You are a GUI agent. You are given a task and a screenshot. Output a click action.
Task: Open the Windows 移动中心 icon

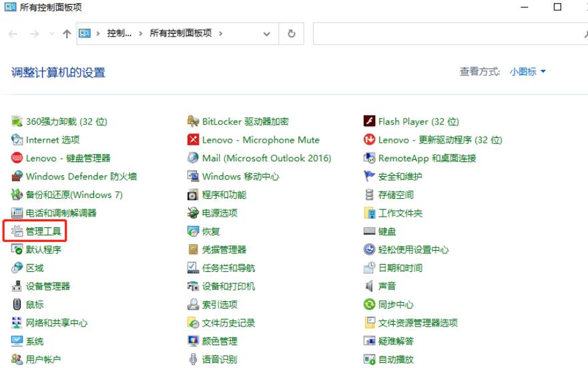tap(193, 176)
